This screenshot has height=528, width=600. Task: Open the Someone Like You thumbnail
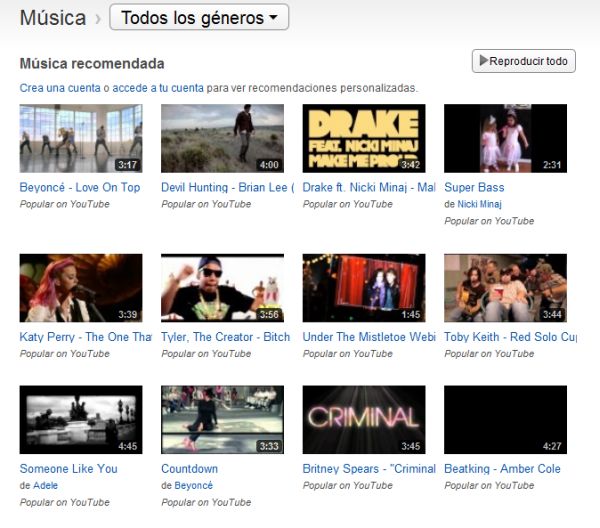81,420
